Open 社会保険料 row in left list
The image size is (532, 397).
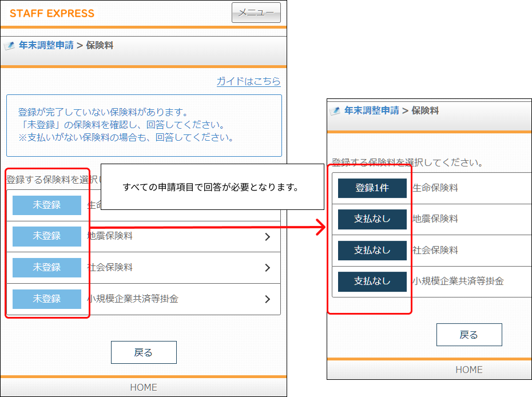click(144, 268)
